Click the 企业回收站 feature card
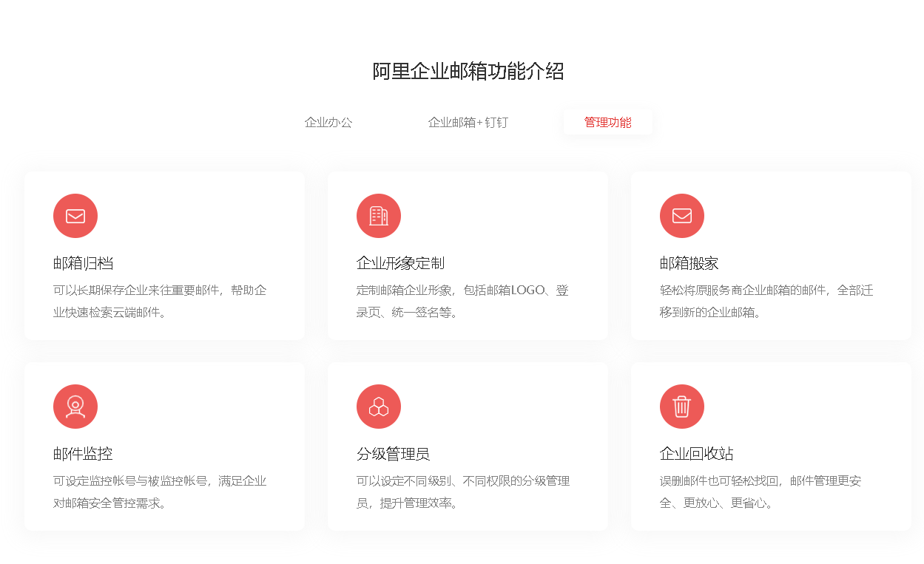Viewport: 924px width, 564px height. pyautogui.click(x=771, y=446)
